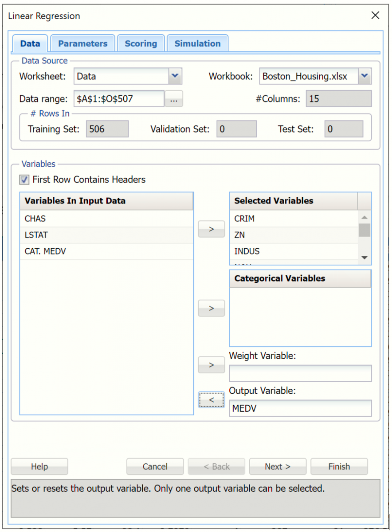
Task: Select CHAS variable in input list
Action: 35,219
